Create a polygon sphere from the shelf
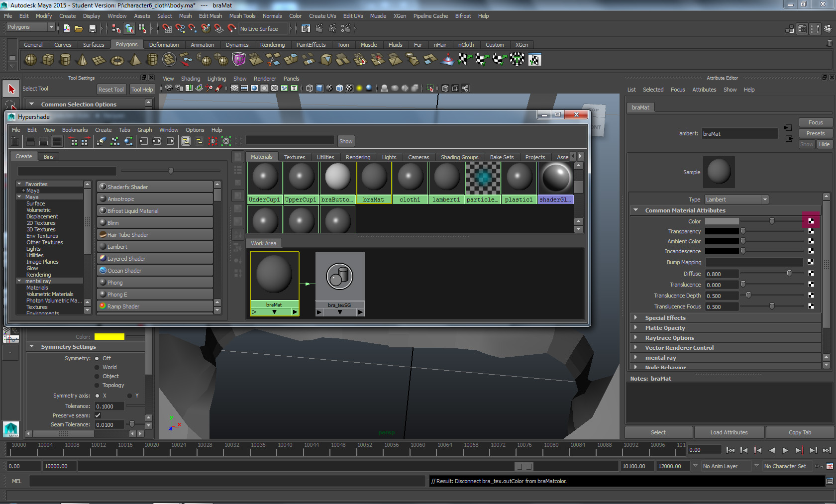836x504 pixels. (31, 60)
